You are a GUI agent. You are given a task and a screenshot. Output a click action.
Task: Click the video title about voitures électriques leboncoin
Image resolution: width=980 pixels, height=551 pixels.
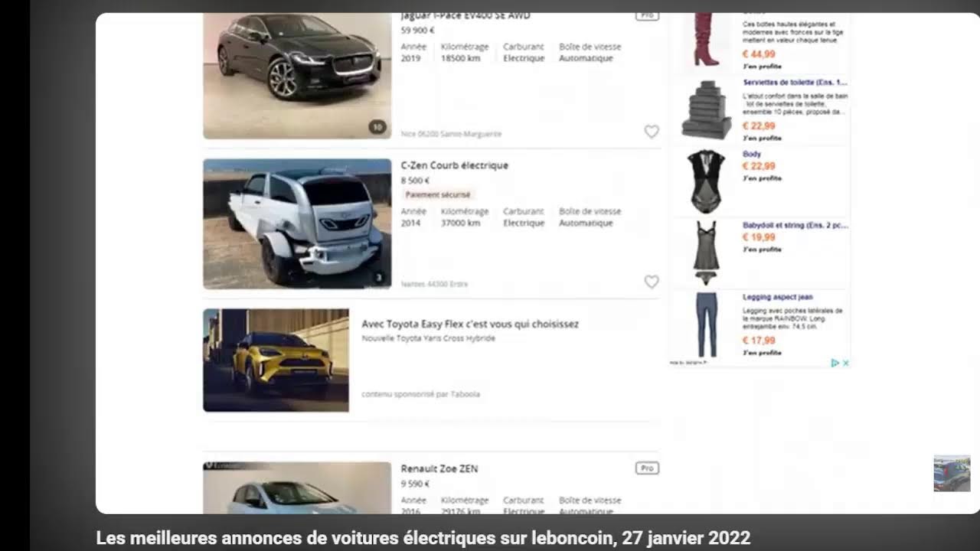click(x=423, y=538)
